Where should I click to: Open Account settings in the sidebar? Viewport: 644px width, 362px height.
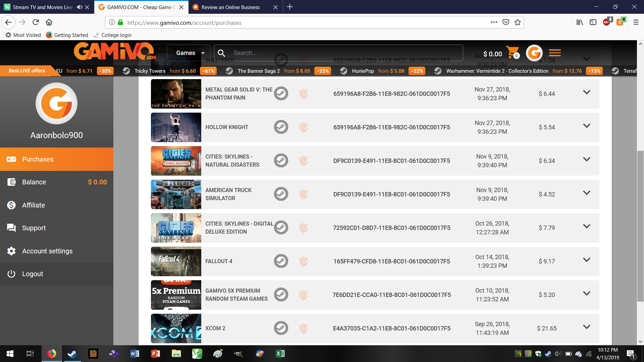click(47, 251)
